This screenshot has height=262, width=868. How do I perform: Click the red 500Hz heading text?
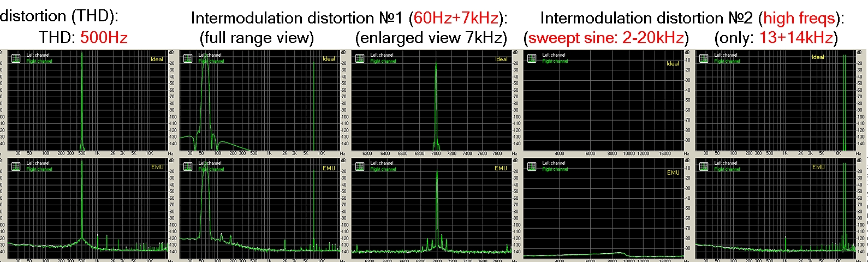click(104, 38)
